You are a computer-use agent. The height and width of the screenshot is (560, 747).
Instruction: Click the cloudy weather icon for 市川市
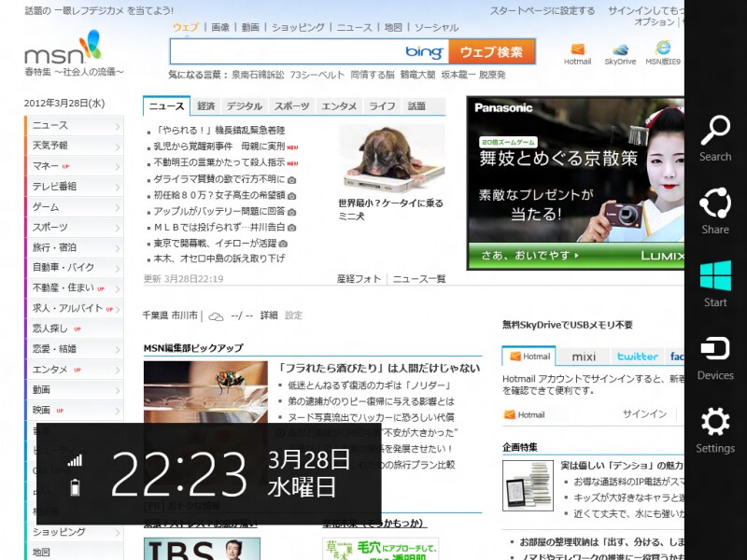[214, 315]
